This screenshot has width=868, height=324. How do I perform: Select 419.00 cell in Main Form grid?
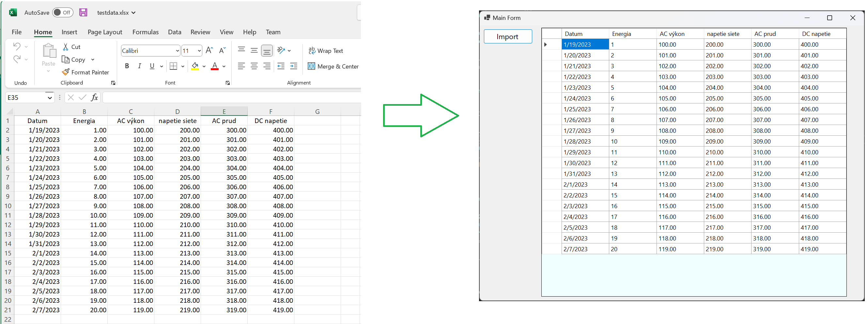[823, 249]
